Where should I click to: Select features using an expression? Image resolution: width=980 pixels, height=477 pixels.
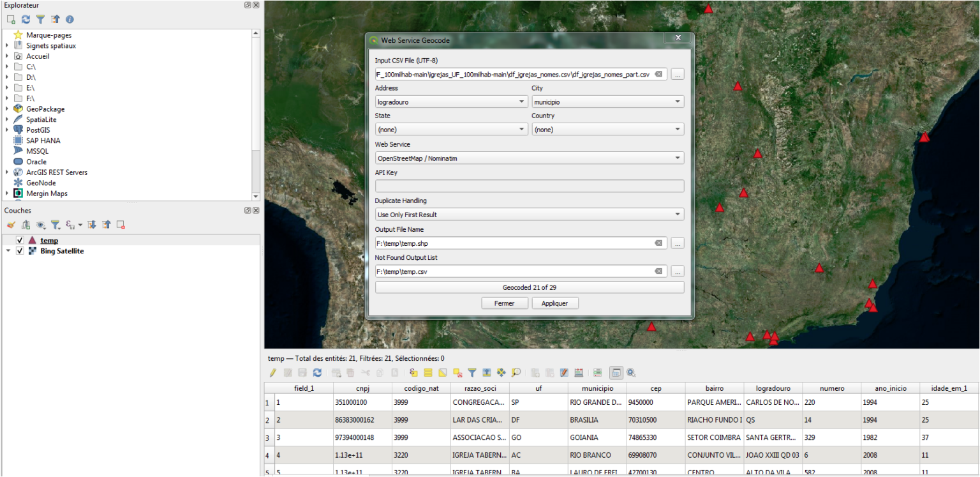click(413, 372)
